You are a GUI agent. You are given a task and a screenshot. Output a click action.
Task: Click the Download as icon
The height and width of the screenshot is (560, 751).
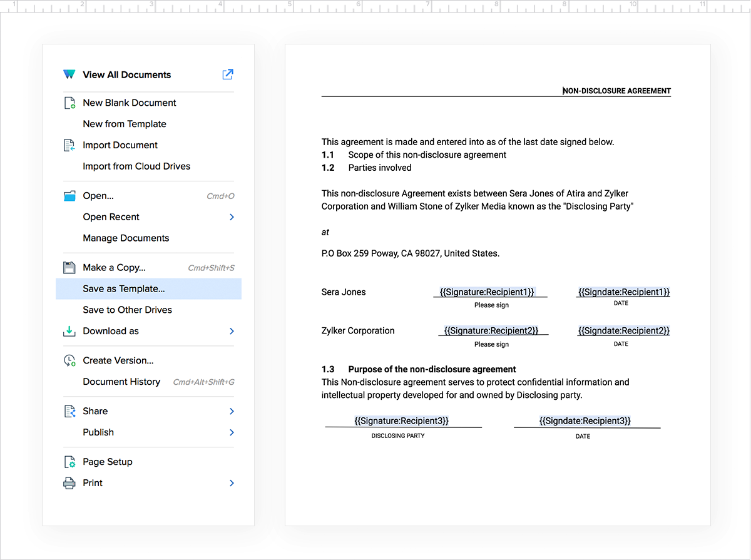coord(69,331)
